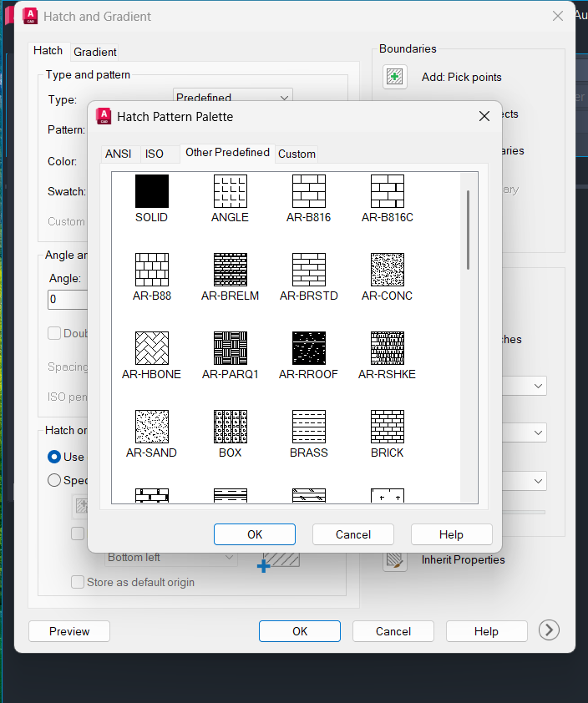Pick the AR-BRELM pattern swatch
This screenshot has width=588, height=703.
coord(230,270)
